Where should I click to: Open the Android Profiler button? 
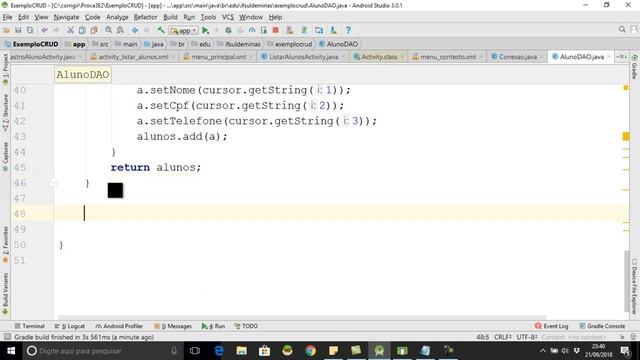[x=119, y=326]
